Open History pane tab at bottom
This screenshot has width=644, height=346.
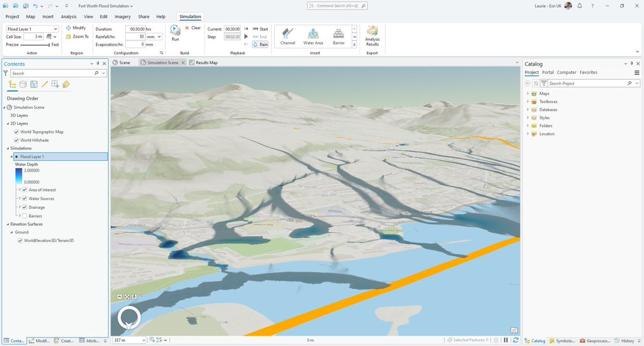click(625, 341)
